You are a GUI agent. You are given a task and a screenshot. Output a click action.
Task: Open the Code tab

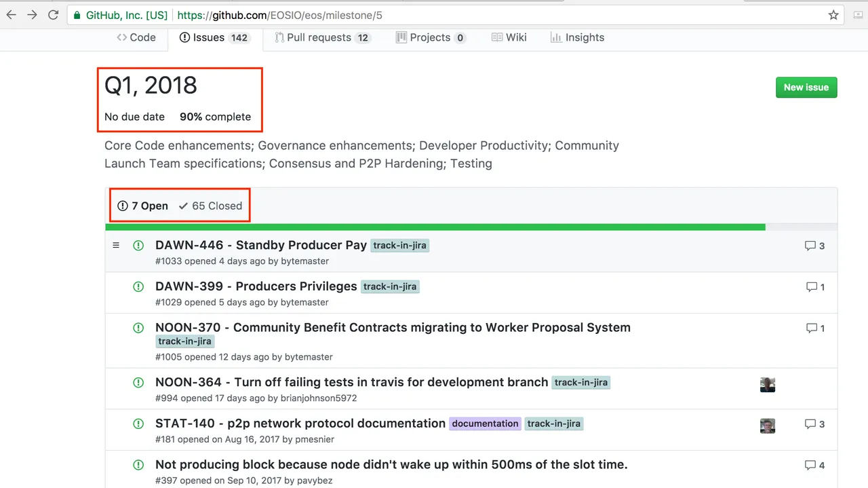[x=136, y=37]
